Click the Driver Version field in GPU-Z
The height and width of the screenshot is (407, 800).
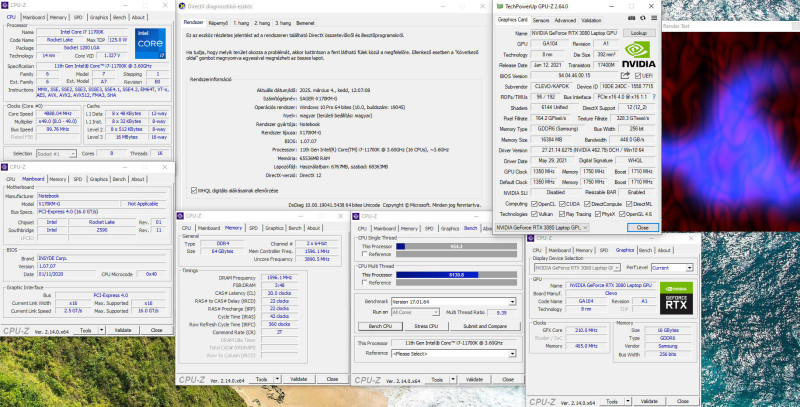click(x=592, y=150)
